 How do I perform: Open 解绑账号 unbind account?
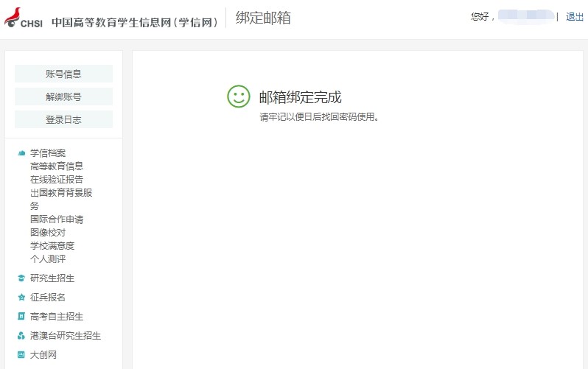pyautogui.click(x=63, y=96)
